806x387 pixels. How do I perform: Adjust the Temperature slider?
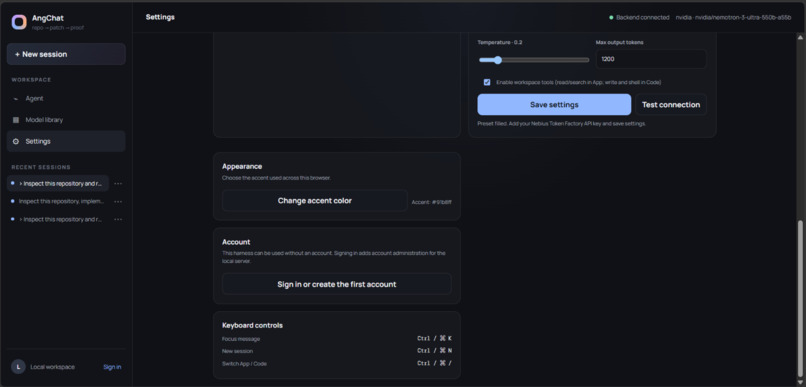pos(534,60)
